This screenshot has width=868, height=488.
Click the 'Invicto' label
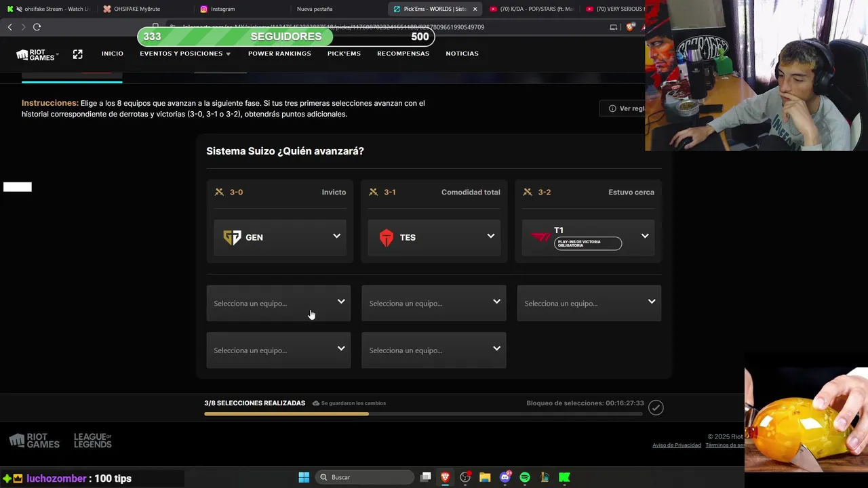coord(334,192)
